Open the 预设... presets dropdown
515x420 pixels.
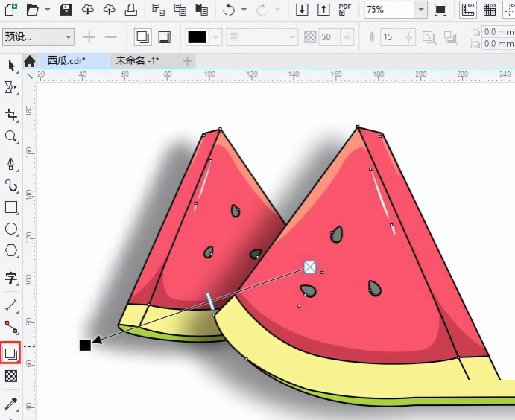[38, 36]
